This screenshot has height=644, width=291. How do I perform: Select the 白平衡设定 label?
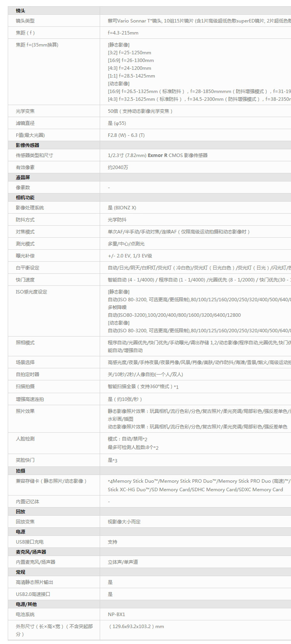point(28,268)
